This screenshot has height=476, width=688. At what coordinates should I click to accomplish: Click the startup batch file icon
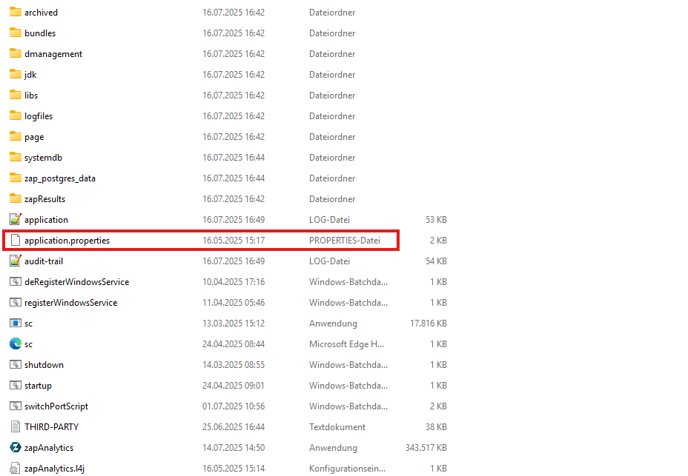pos(15,385)
